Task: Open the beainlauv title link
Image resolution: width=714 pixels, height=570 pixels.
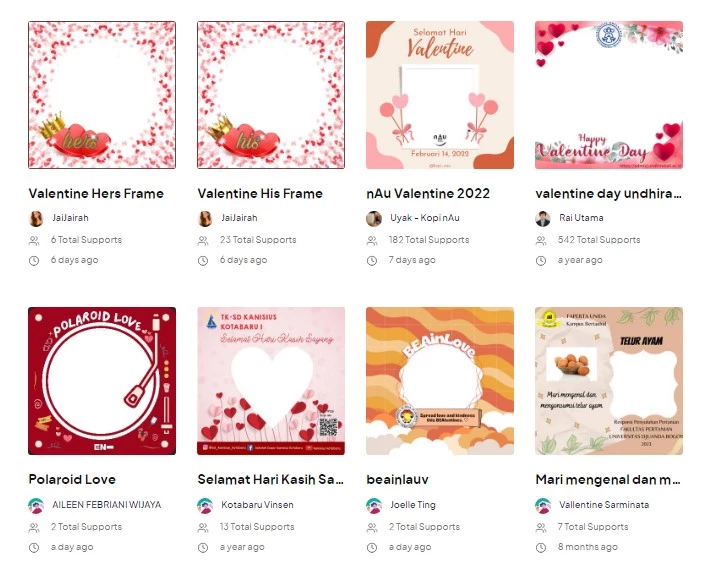Action: tap(398, 479)
